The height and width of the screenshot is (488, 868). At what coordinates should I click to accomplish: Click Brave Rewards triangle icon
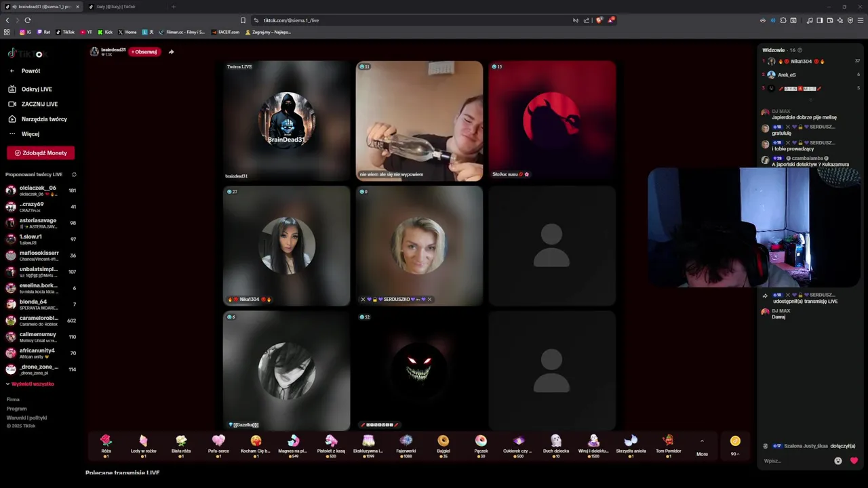click(x=611, y=20)
